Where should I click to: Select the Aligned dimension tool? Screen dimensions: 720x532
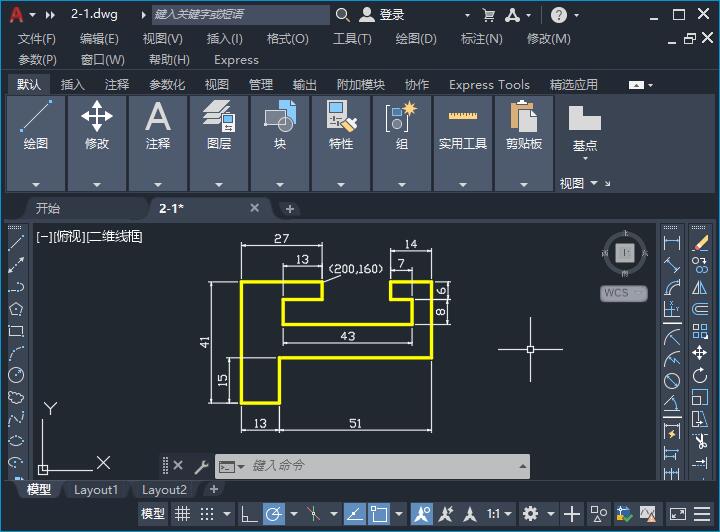click(672, 265)
